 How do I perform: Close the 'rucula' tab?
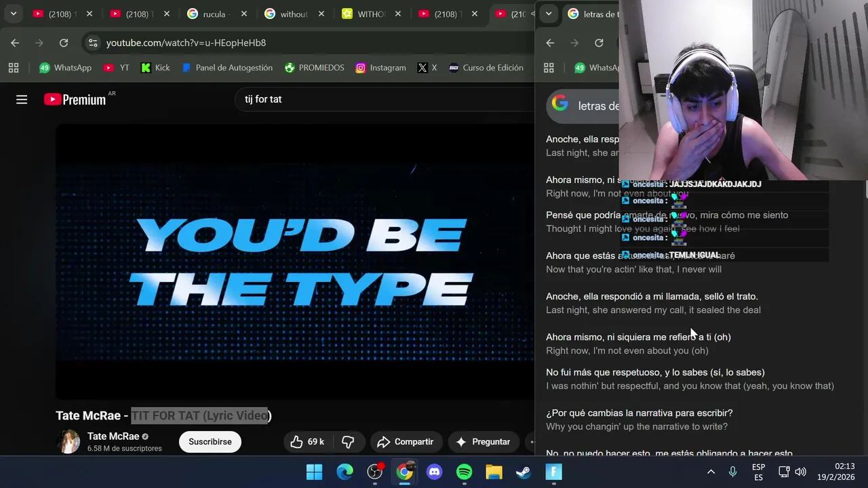(x=244, y=14)
